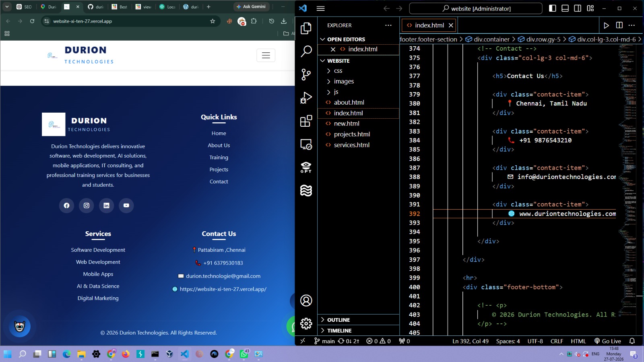This screenshot has width=644, height=362.
Task: Open the Search view in VS Code
Action: click(306, 51)
